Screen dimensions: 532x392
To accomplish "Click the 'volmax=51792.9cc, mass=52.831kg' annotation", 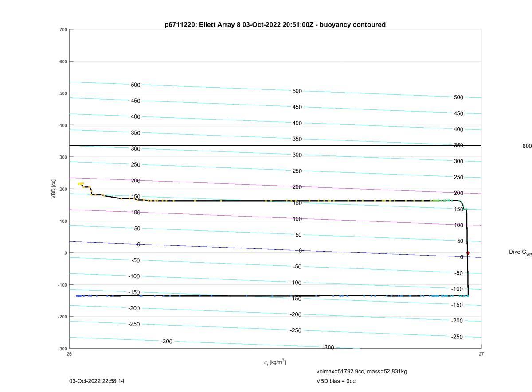I will [362, 371].
